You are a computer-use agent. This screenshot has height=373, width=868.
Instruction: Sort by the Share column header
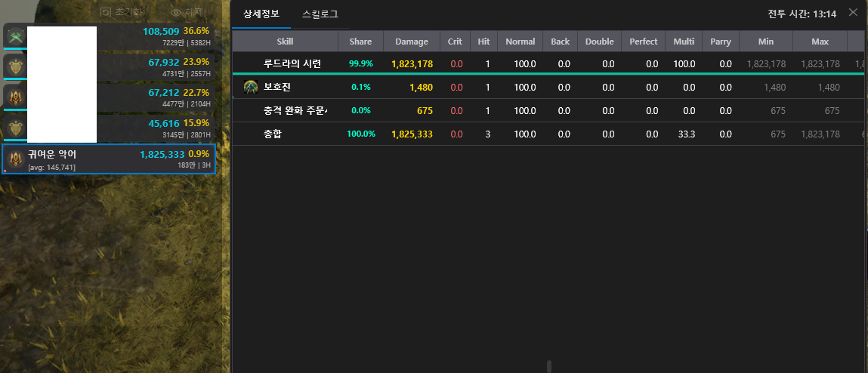[360, 42]
